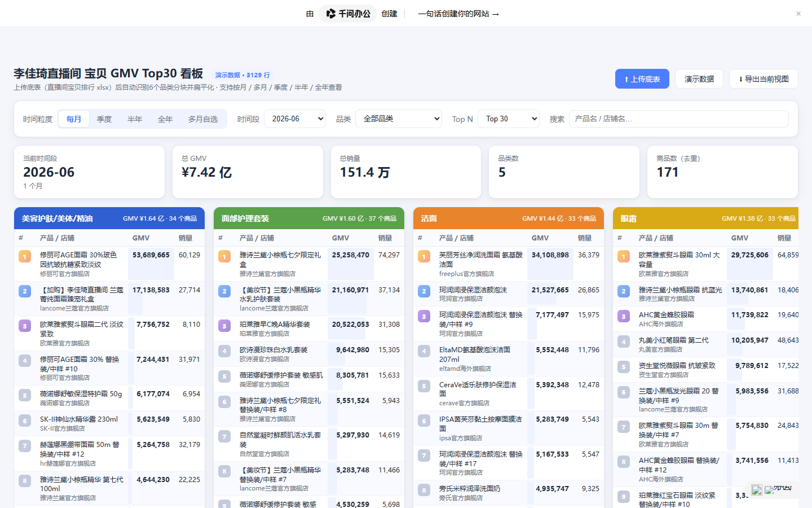This screenshot has height=508, width=812.
Task: Focus the 产品名 / 店铺名 search field
Action: [x=679, y=119]
